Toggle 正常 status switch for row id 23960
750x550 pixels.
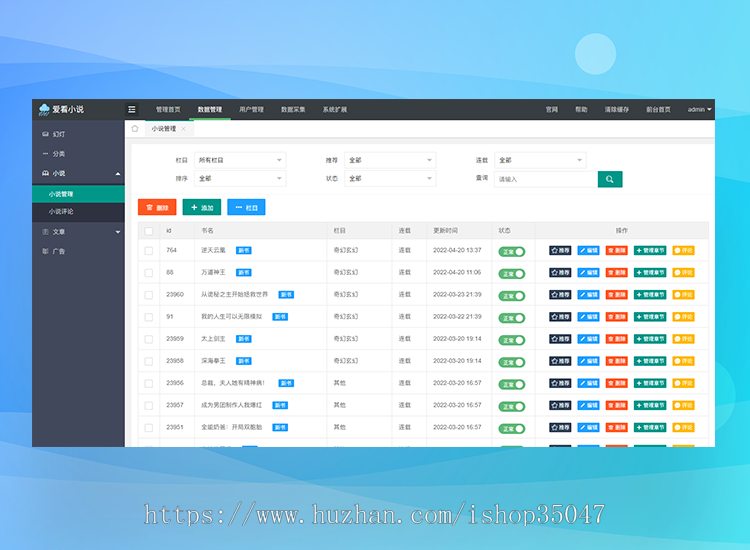(511, 296)
